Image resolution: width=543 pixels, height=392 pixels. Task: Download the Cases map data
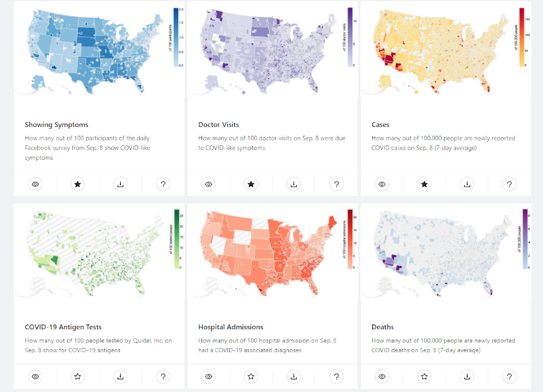(467, 184)
